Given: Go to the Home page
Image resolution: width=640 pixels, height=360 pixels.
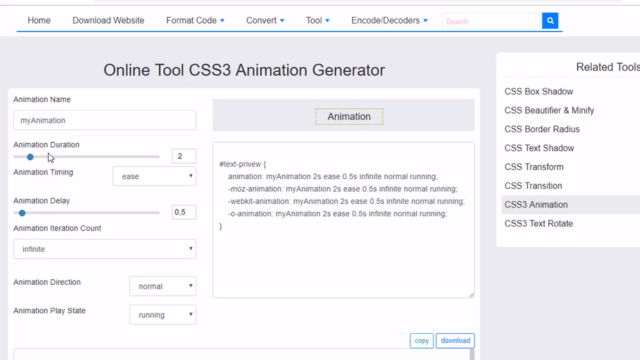Looking at the screenshot, I should point(39,20).
